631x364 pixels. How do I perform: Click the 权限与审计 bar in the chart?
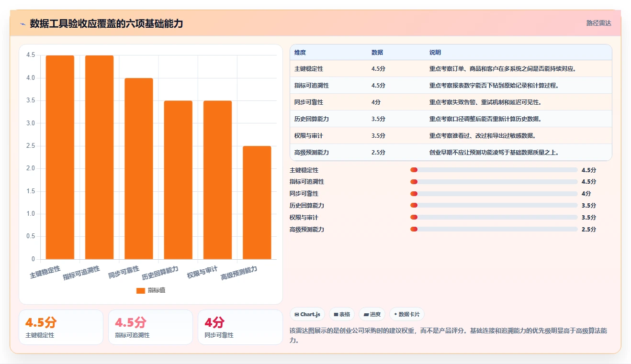pyautogui.click(x=217, y=180)
